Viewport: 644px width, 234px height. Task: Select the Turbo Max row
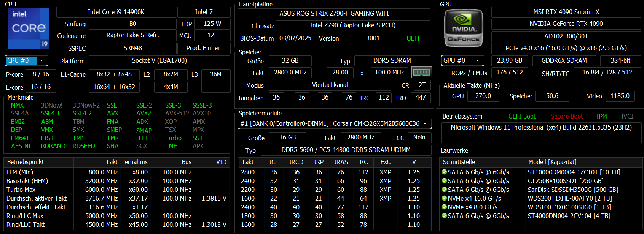coord(116,190)
